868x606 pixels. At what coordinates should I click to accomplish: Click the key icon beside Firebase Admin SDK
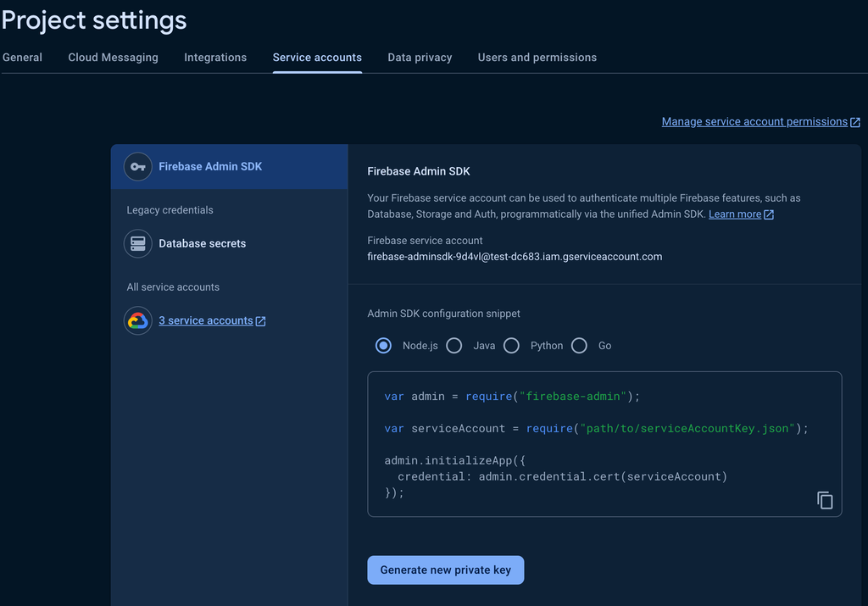[x=138, y=167]
